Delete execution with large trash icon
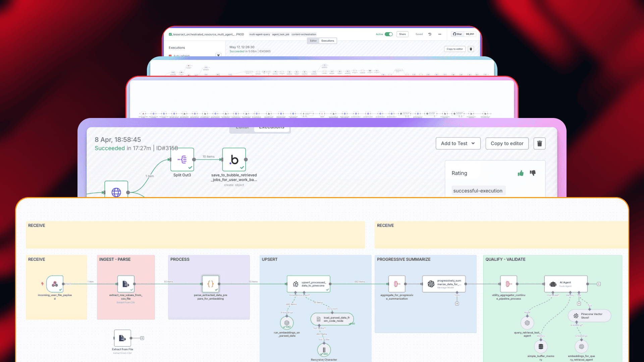Image resolution: width=644 pixels, height=362 pixels. click(539, 143)
